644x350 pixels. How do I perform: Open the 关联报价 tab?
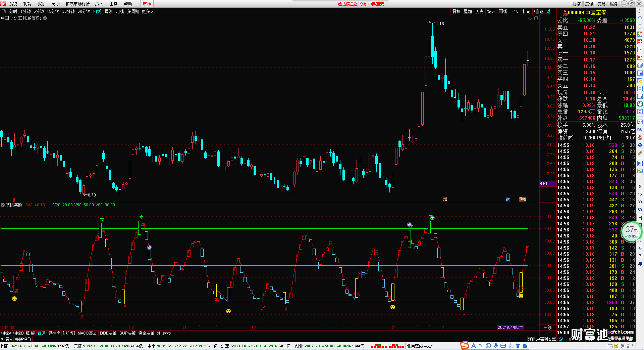pos(23,339)
